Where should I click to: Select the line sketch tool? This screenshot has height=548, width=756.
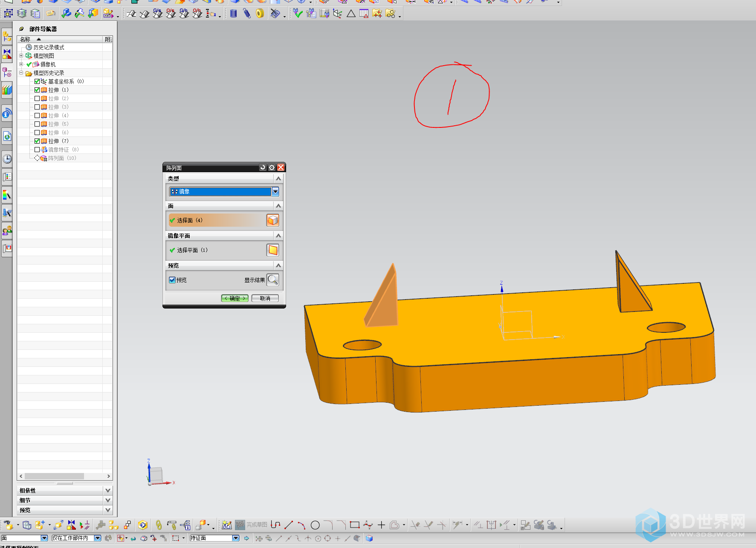[289, 525]
